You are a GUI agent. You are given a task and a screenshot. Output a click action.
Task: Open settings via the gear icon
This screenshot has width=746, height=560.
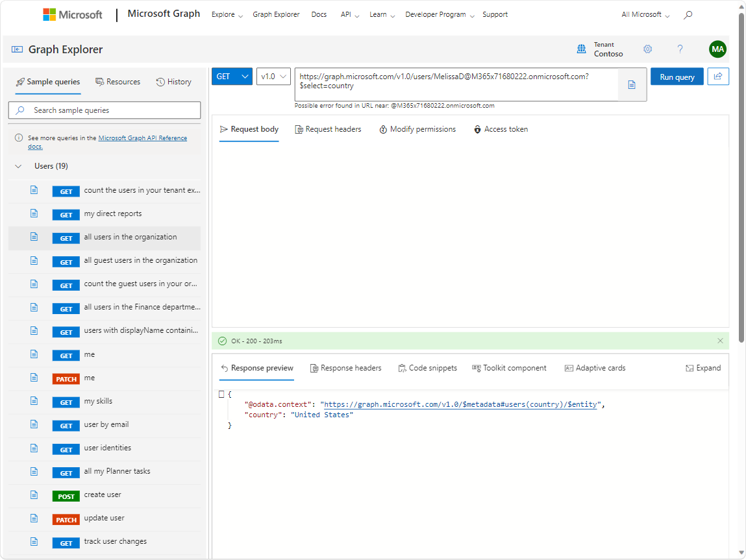click(647, 49)
